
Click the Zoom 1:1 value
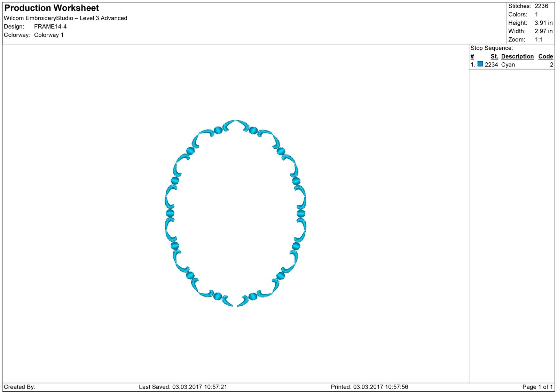pyautogui.click(x=539, y=40)
